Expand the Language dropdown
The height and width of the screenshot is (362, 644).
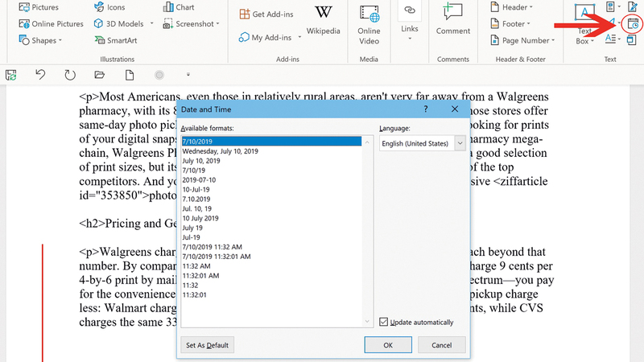(460, 143)
